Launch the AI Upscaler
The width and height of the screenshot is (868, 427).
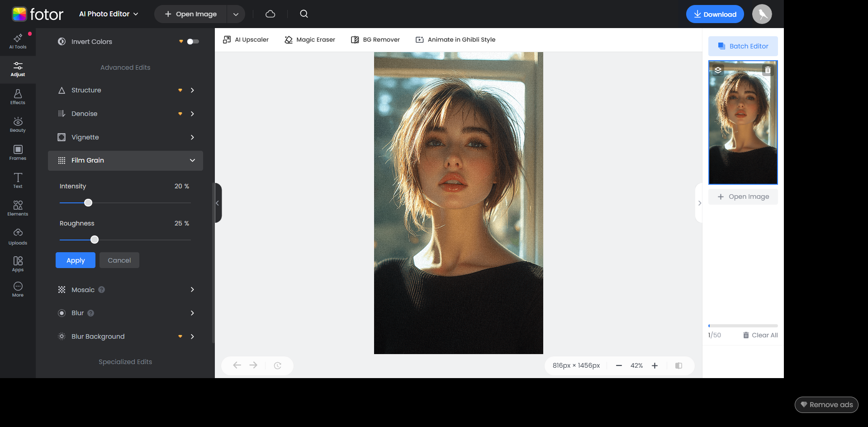pyautogui.click(x=245, y=39)
